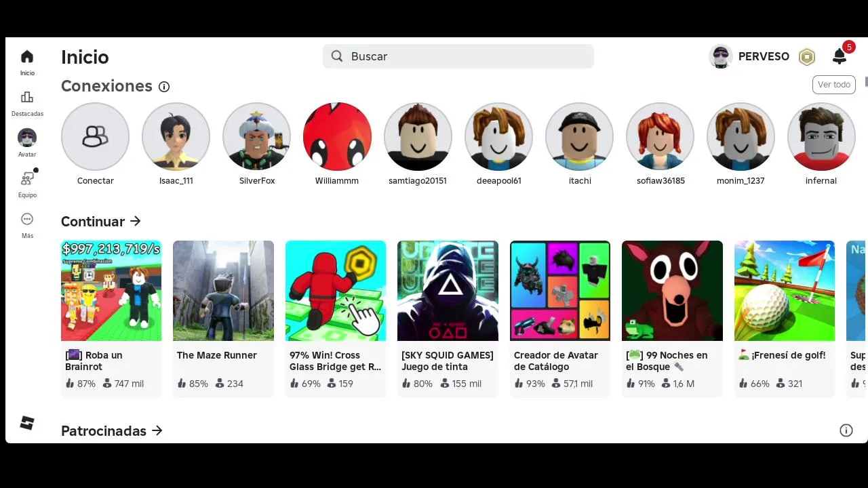The width and height of the screenshot is (868, 488).
Task: Open Destacadas charts icon in sidebar
Action: click(x=27, y=98)
